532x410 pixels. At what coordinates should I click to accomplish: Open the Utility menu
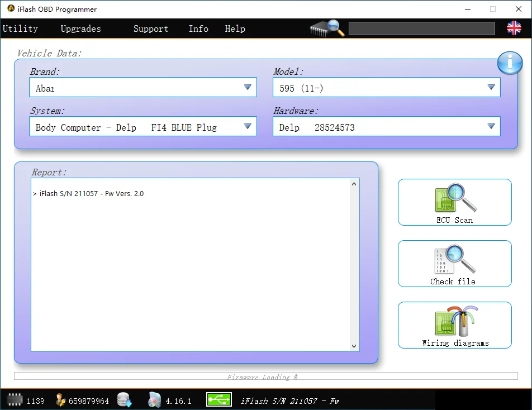20,29
